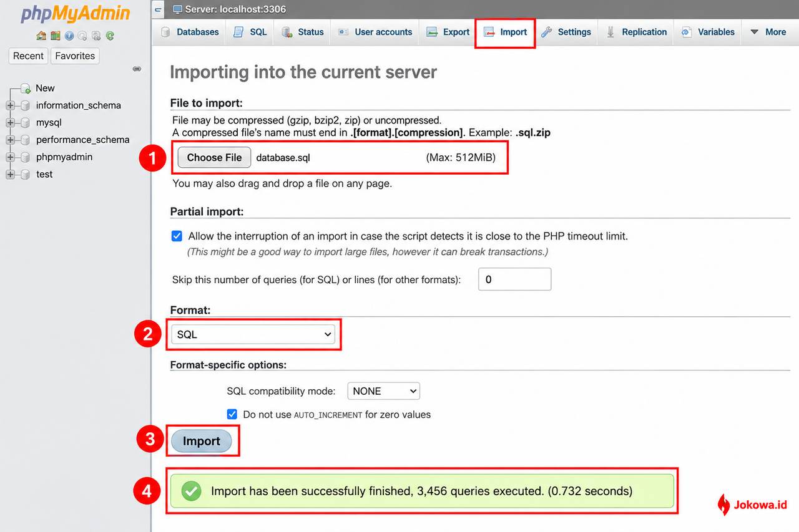Click the navigation panel settings gear icon
Screen dimensions: 799x532
[x=96, y=36]
